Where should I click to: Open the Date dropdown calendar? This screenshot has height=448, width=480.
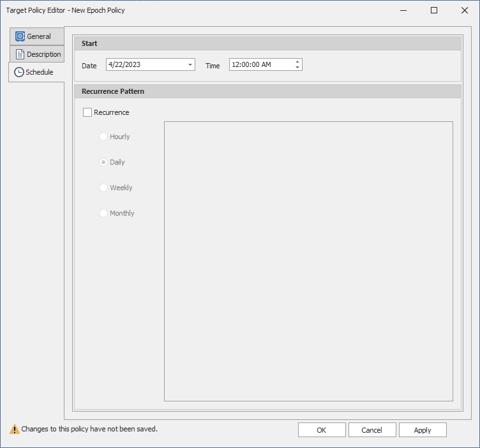190,64
